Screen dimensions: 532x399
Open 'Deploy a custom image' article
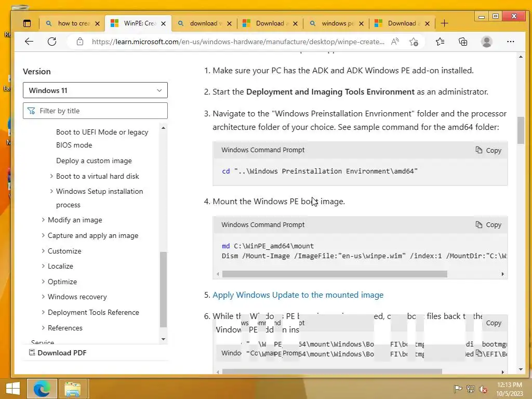coord(94,161)
